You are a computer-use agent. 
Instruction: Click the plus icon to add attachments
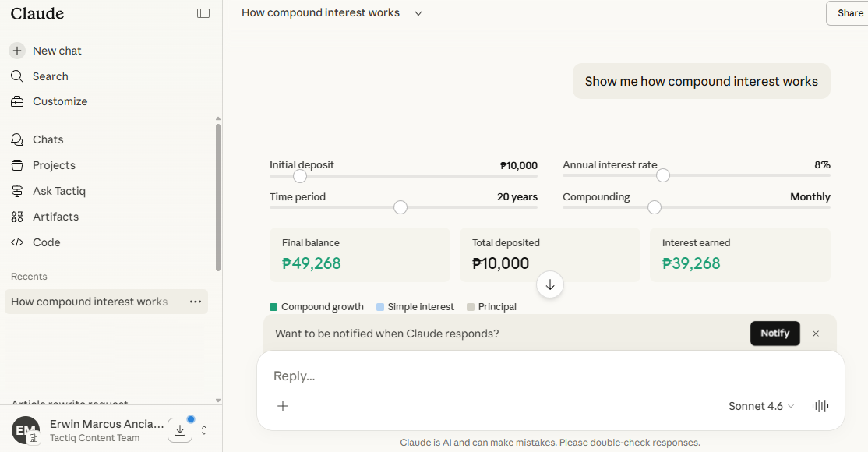point(283,406)
